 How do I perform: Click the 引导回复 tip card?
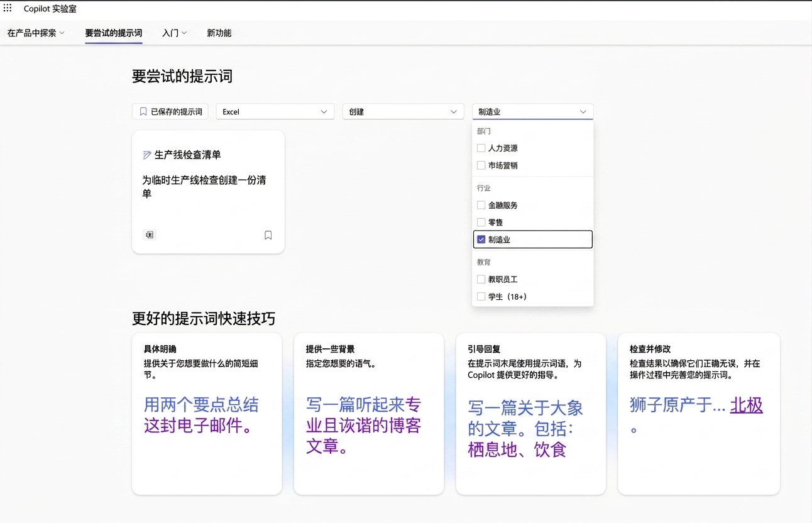(530, 414)
